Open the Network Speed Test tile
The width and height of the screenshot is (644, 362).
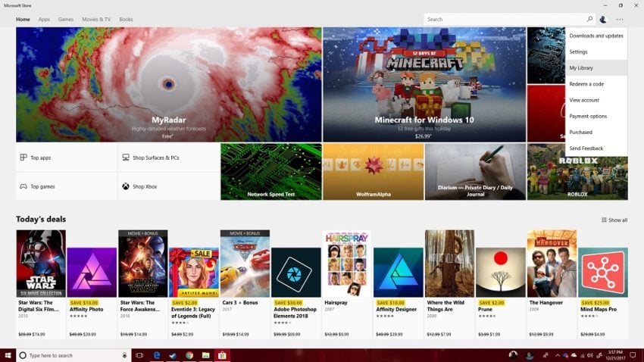pyautogui.click(x=271, y=172)
